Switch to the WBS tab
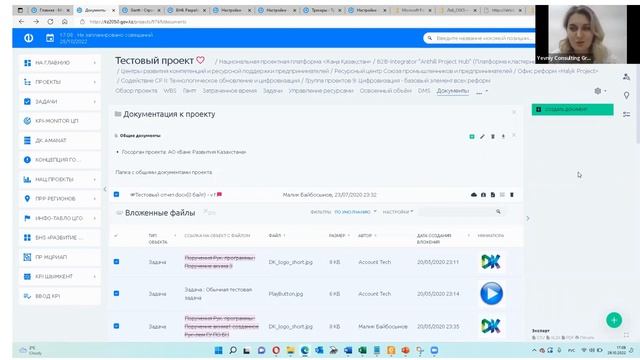 pos(170,91)
